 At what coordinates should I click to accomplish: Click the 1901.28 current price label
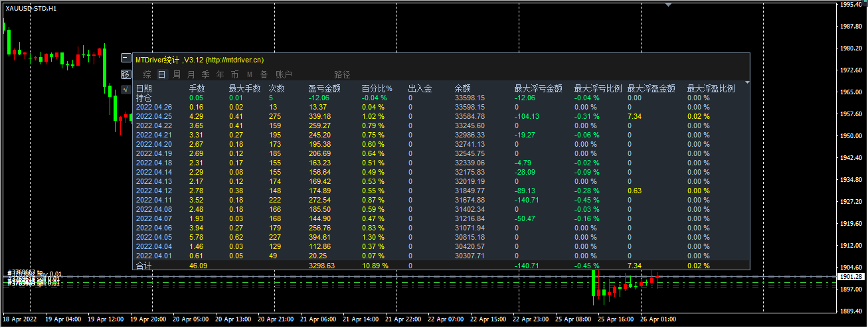coord(851,276)
